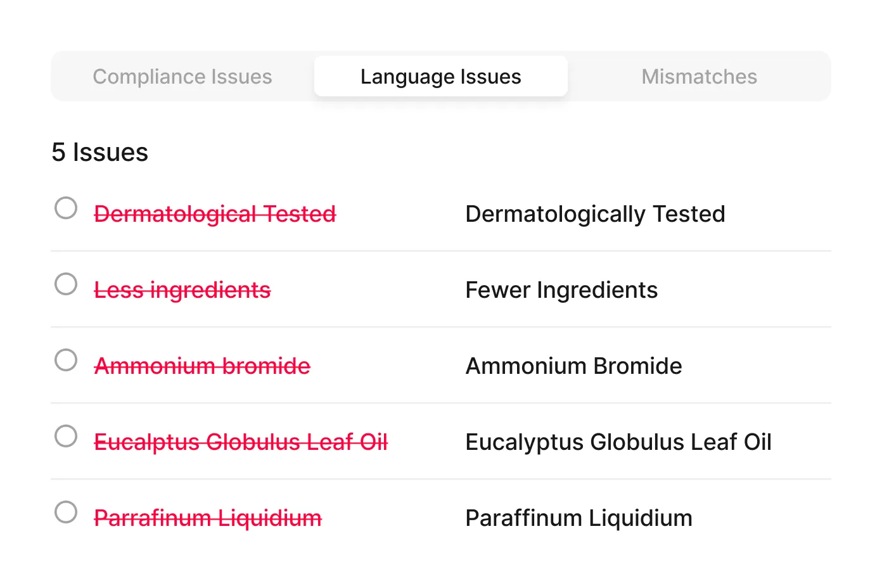Screen dimensions: 882x588
Task: Check the Less ingredients issue circle
Action: pos(65,284)
